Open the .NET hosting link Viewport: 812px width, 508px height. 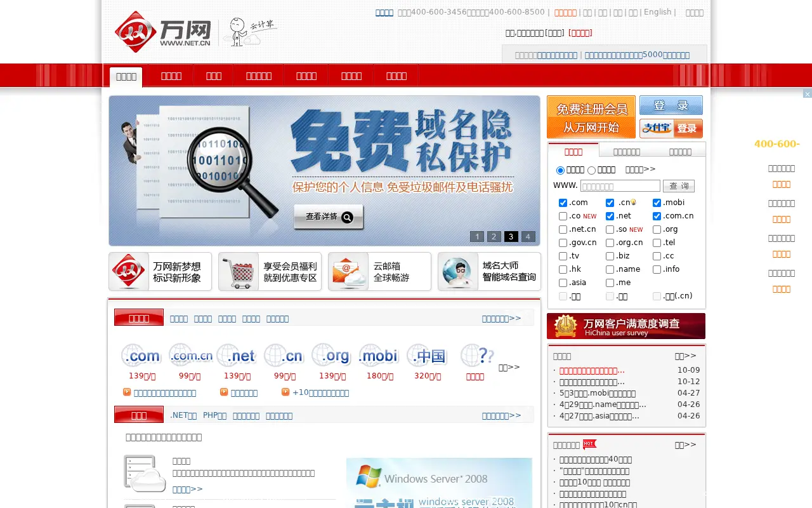[183, 416]
